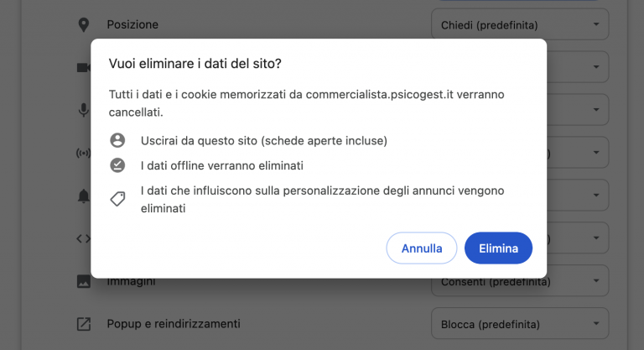
Task: Click the microphone permission icon
Action: (x=83, y=110)
